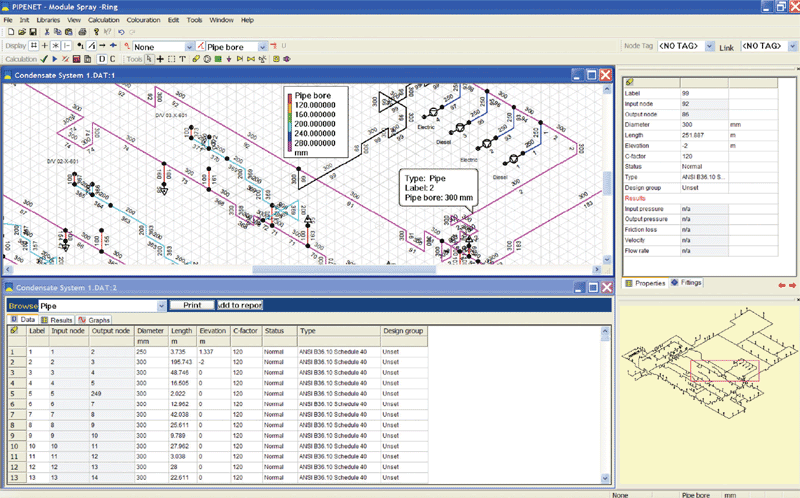Click the blue Run calculation arrow icon
The width and height of the screenshot is (800, 498).
(x=55, y=59)
